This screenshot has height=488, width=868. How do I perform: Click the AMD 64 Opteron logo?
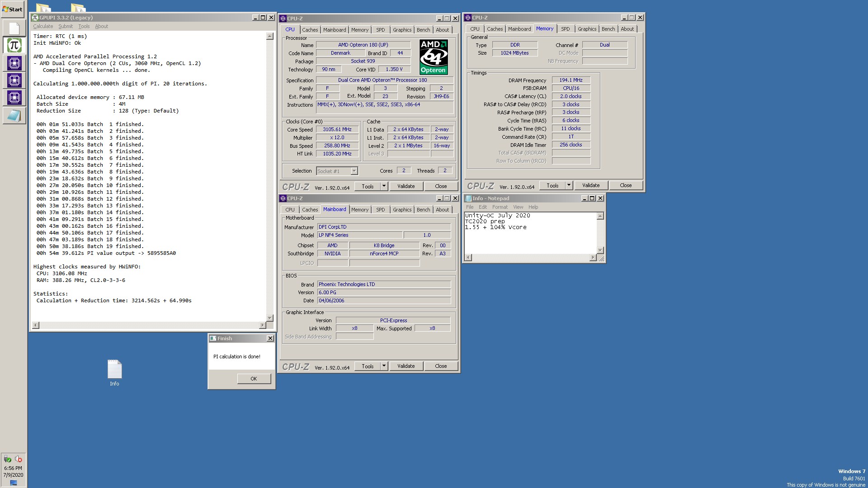434,57
